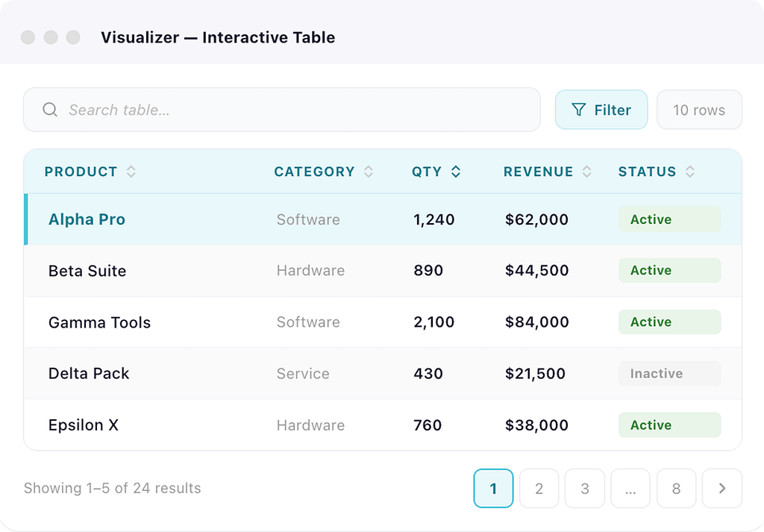
Task: Toggle Qty column sort arrows
Action: 456,172
